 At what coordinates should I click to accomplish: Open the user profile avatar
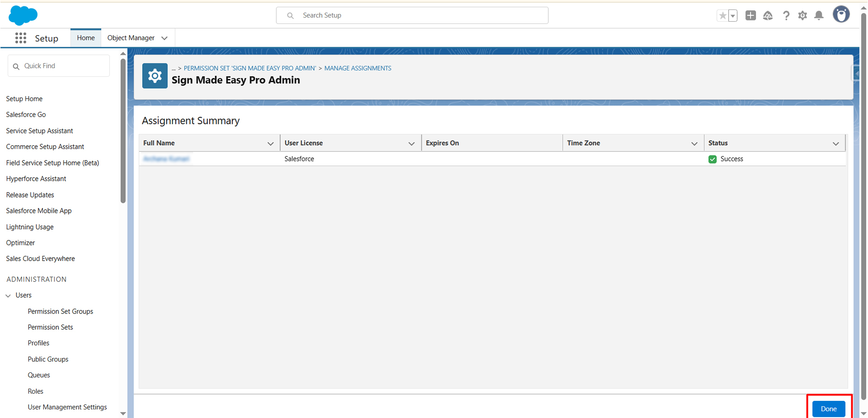[x=841, y=14]
